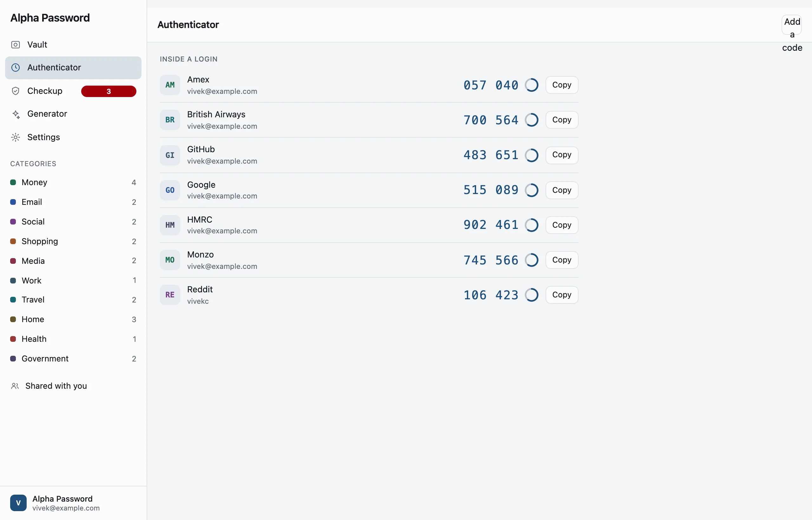Click the Checkup shield icon
Image resolution: width=812 pixels, height=520 pixels.
pos(16,91)
